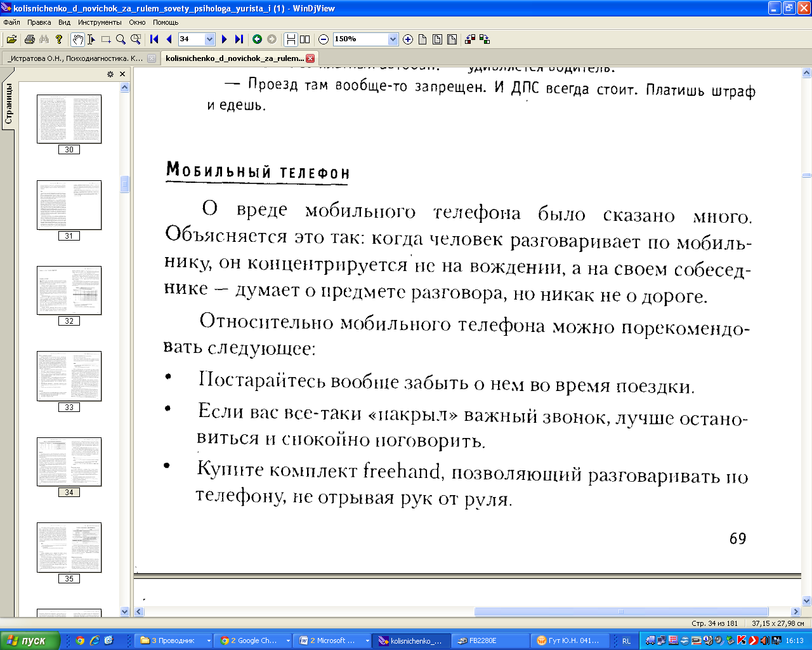Select the zoom-to-rectangle tool

point(135,39)
